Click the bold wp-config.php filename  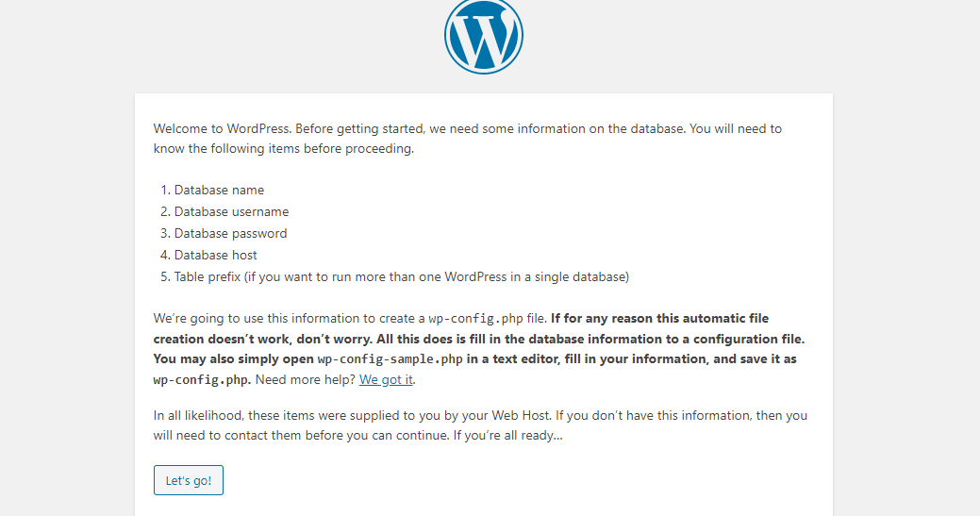(202, 380)
